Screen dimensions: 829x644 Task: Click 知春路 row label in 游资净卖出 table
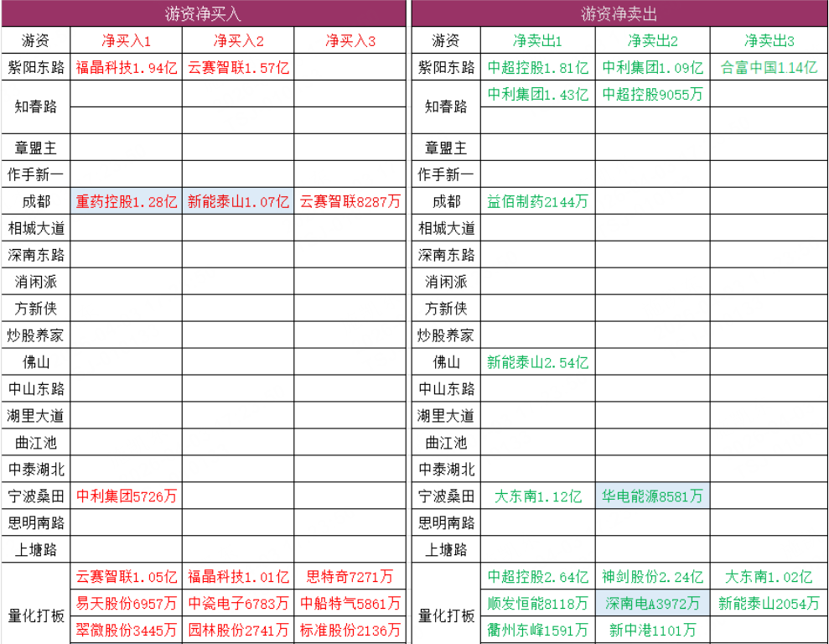pyautogui.click(x=446, y=106)
